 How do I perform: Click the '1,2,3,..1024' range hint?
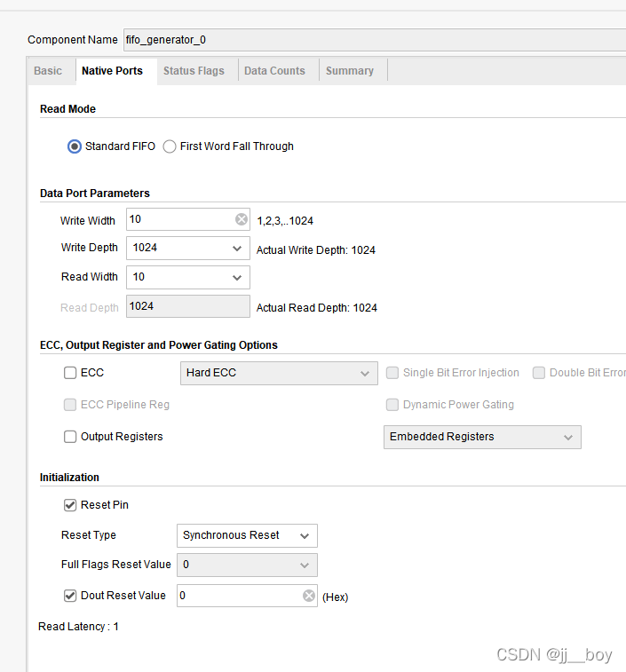click(285, 221)
